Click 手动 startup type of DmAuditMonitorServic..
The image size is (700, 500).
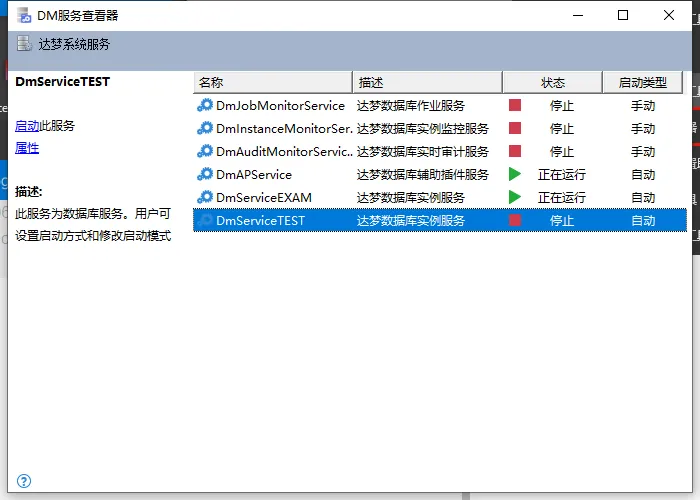click(643, 152)
